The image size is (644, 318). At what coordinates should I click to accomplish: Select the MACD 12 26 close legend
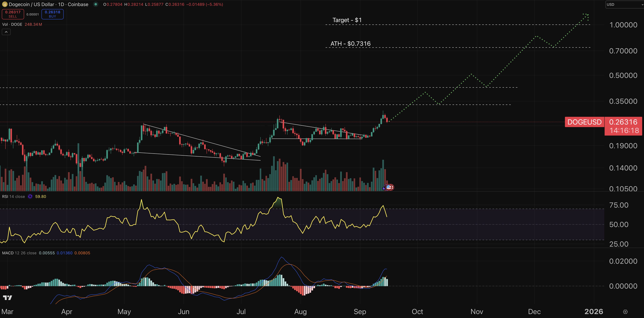pos(19,253)
